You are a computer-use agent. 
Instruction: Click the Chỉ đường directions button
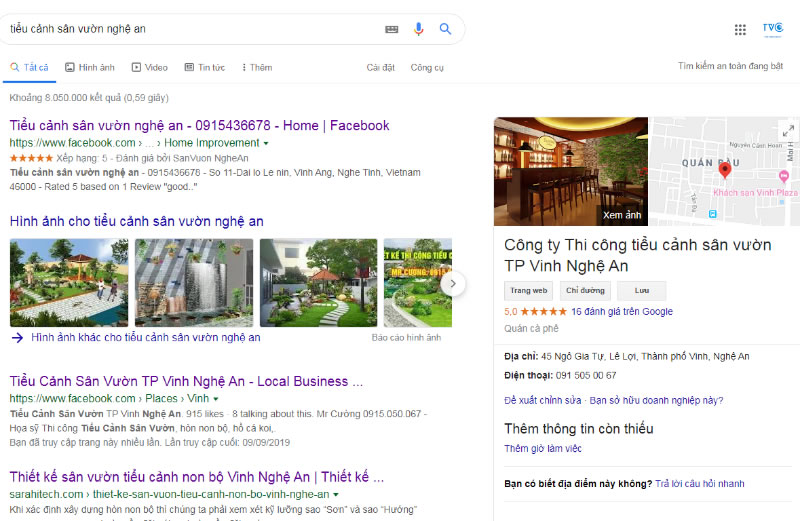click(x=585, y=290)
